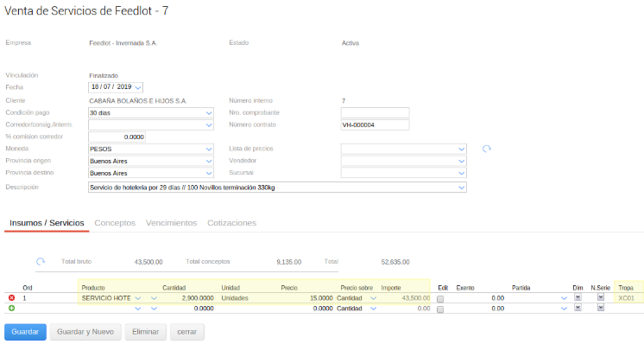Click the refresh icon next to Total bruto
This screenshot has width=644, height=344.
click(x=41, y=262)
